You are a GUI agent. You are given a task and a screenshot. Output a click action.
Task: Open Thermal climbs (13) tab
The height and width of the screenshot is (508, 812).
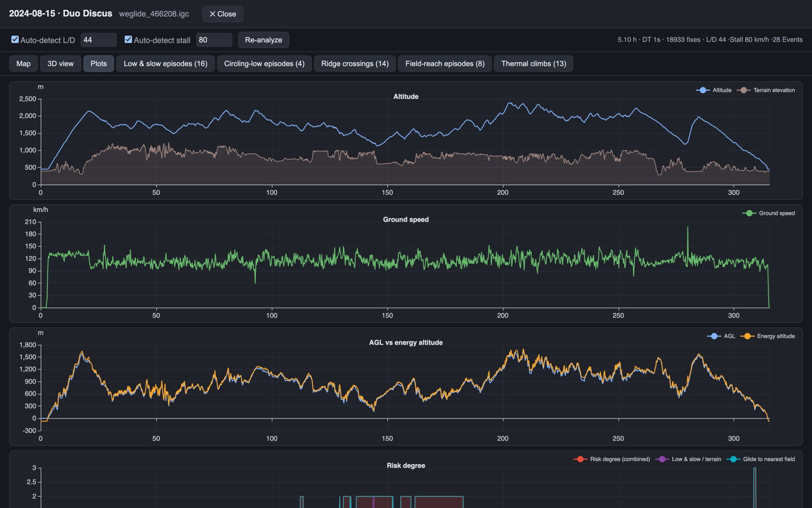pyautogui.click(x=533, y=63)
